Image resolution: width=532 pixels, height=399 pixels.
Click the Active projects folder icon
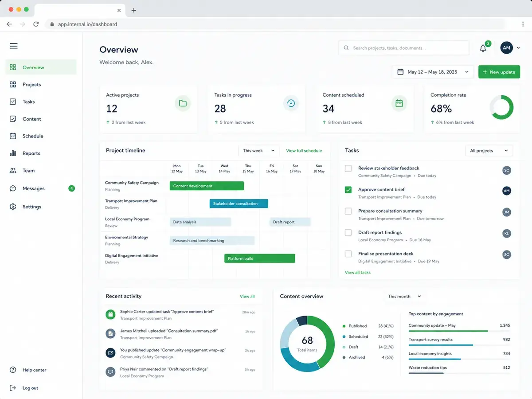point(183,103)
